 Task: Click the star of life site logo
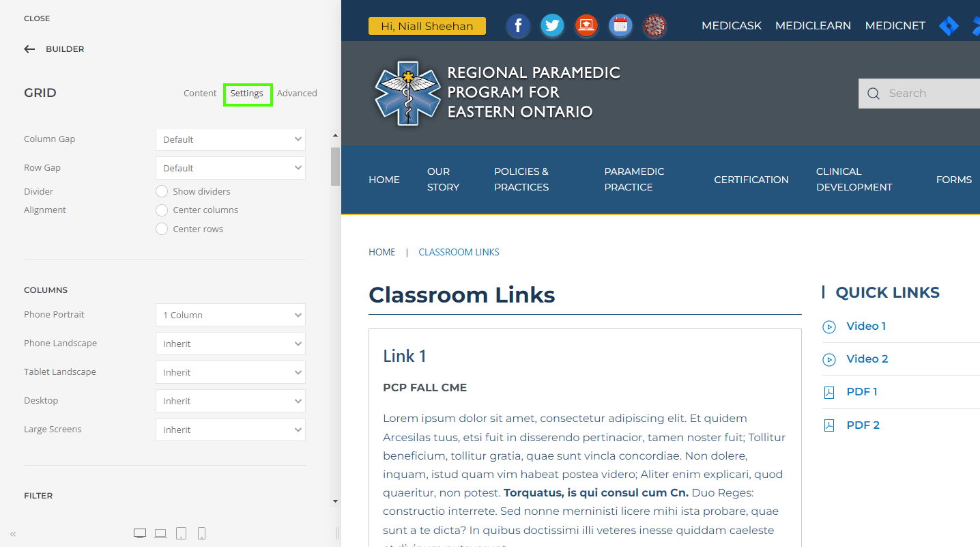point(407,93)
